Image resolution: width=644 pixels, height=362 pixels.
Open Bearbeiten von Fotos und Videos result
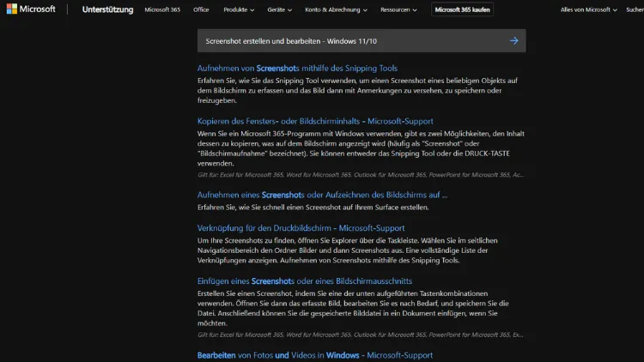(315, 355)
